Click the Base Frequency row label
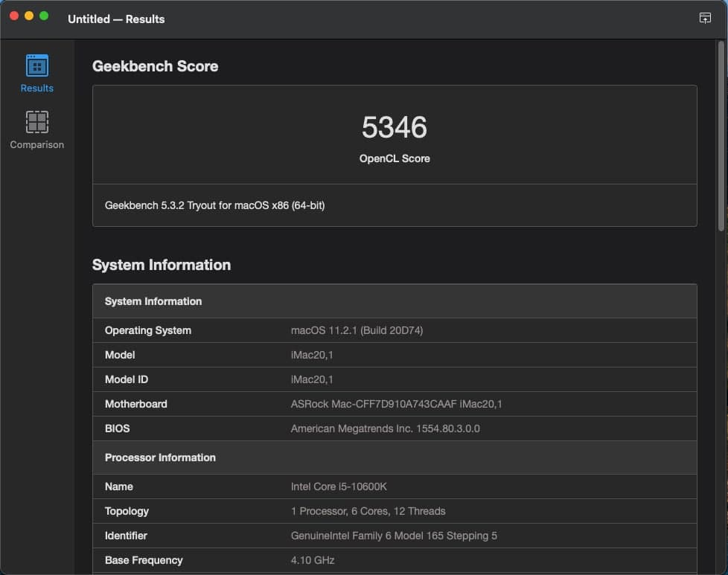Screen dimensions: 728x575 (144, 561)
